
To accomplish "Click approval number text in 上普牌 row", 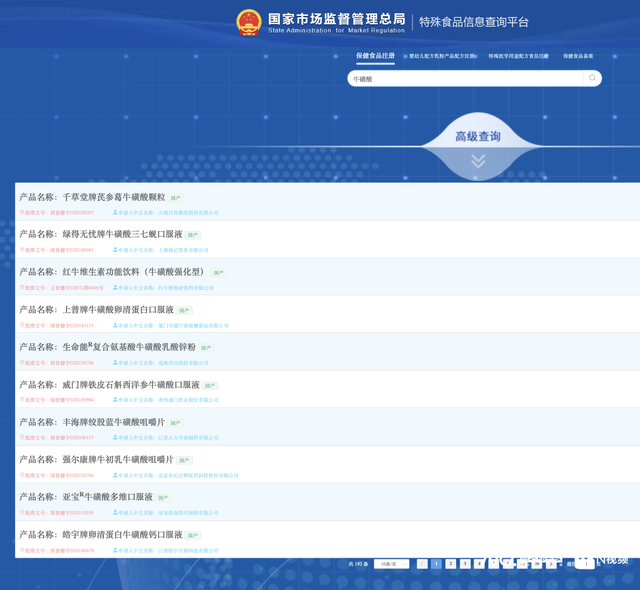I will point(72,326).
